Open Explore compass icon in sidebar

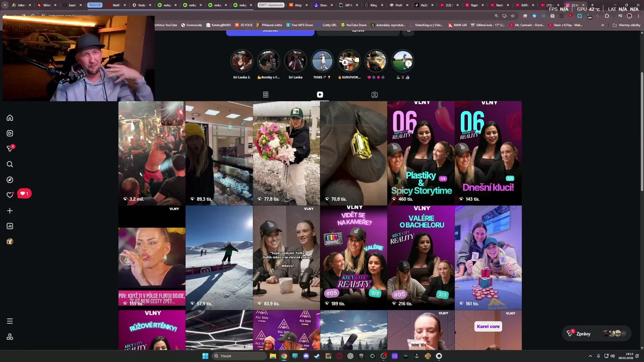coord(10,179)
